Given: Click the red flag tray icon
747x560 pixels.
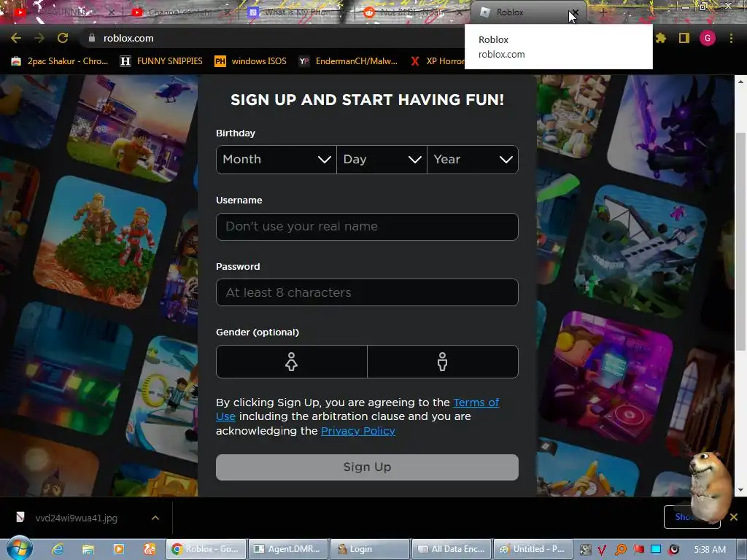Looking at the screenshot, I should click(x=639, y=550).
